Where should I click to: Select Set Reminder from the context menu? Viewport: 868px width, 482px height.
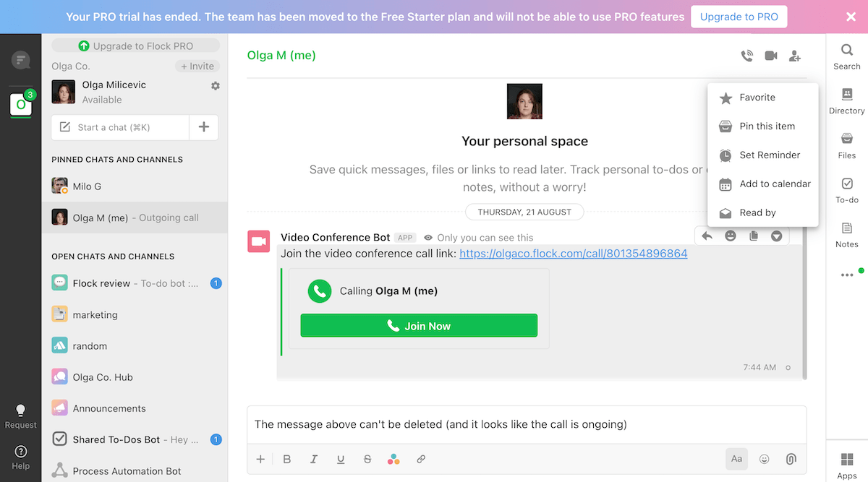(769, 155)
